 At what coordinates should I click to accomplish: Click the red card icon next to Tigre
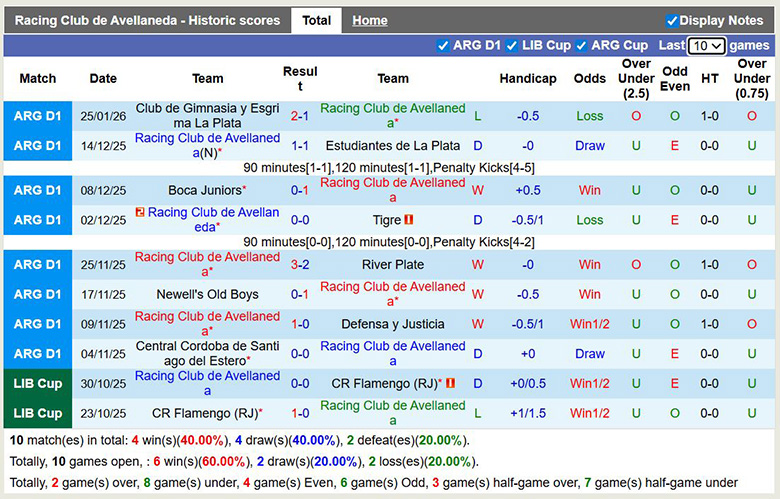pyautogui.click(x=409, y=220)
